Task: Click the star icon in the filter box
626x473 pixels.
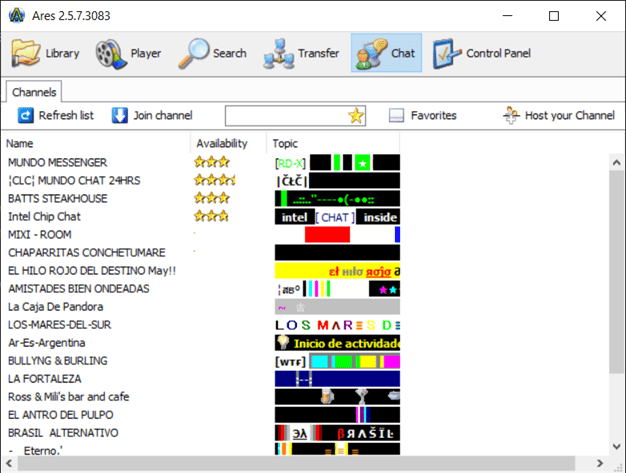Action: tap(355, 116)
